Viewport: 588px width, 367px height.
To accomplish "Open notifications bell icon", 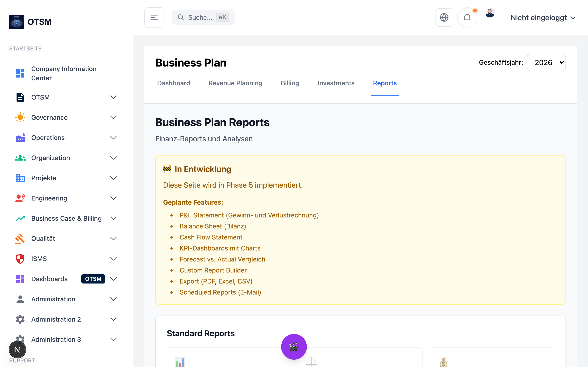I will click(x=467, y=17).
